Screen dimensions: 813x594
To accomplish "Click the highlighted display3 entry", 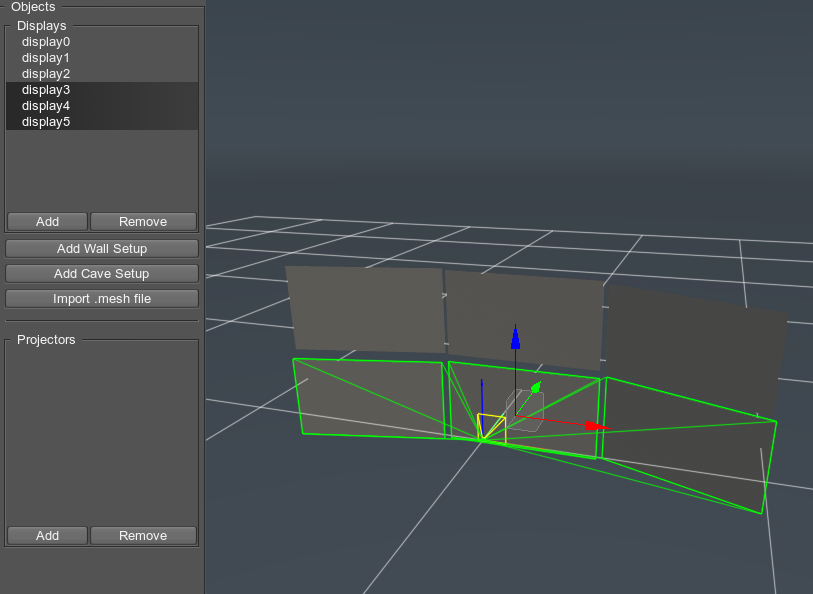I will pos(46,90).
